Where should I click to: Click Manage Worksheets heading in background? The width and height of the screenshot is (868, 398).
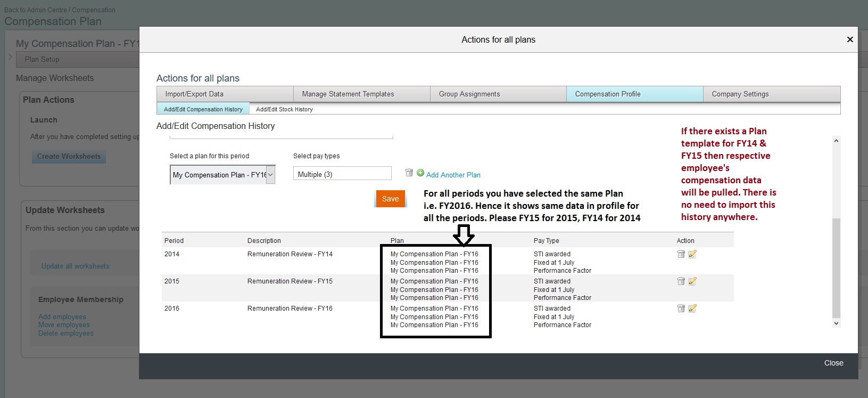(x=55, y=78)
